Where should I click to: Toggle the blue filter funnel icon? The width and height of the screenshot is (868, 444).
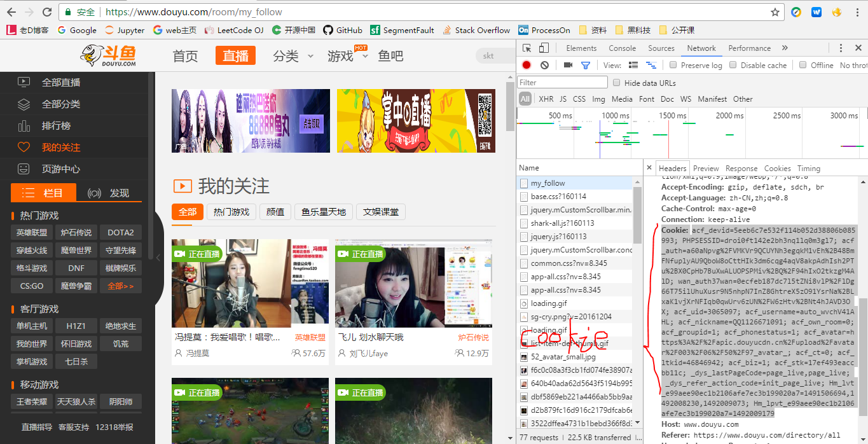[x=586, y=65]
